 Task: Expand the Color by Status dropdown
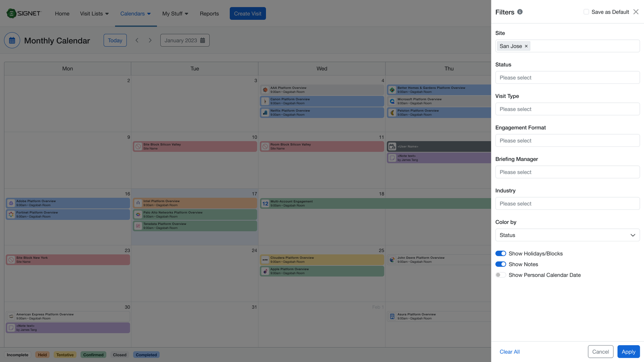[567, 235]
